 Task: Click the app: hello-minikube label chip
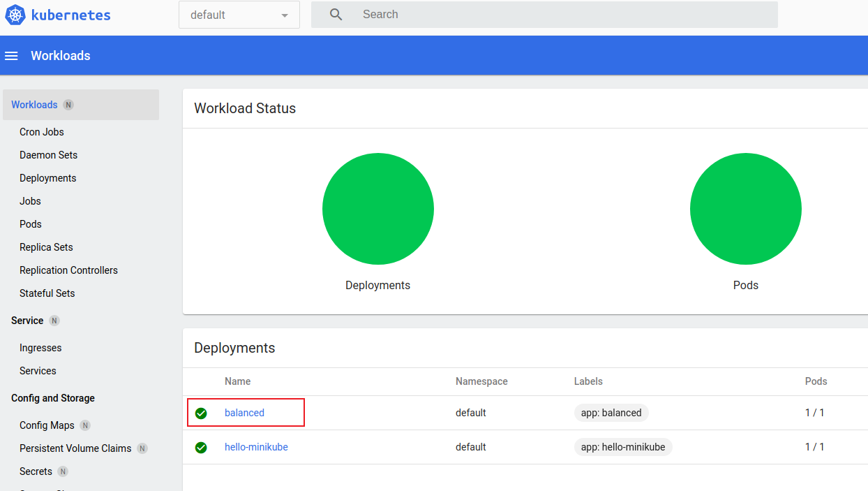[x=623, y=447]
